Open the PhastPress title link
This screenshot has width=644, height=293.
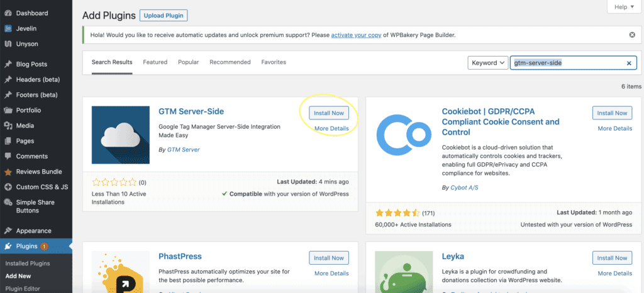click(180, 257)
